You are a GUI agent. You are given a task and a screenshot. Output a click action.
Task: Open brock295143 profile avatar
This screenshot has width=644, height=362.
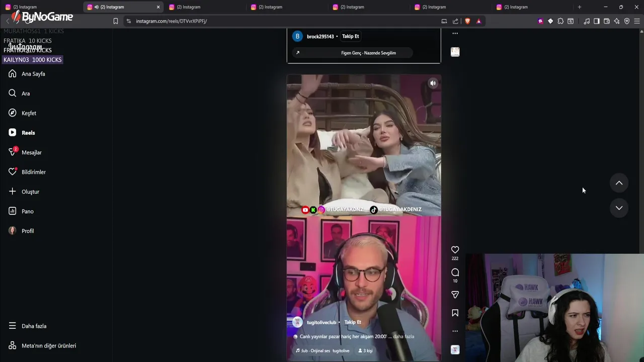tap(297, 36)
